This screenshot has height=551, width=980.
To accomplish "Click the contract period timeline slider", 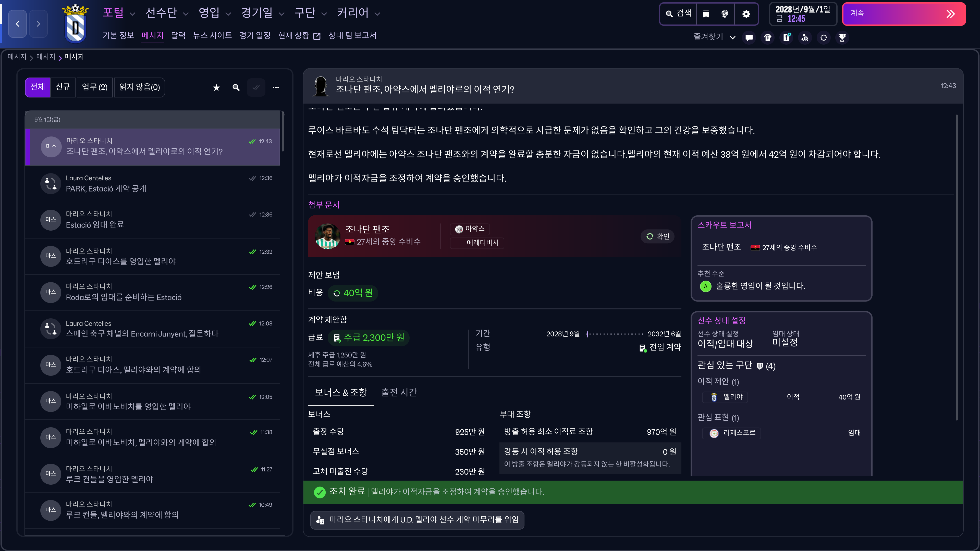I will (614, 334).
